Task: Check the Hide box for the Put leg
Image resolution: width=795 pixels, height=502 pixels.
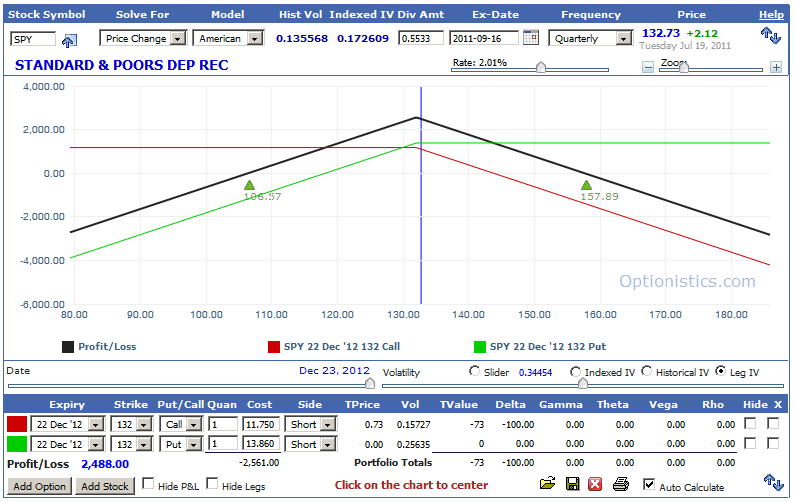Action: [750, 443]
